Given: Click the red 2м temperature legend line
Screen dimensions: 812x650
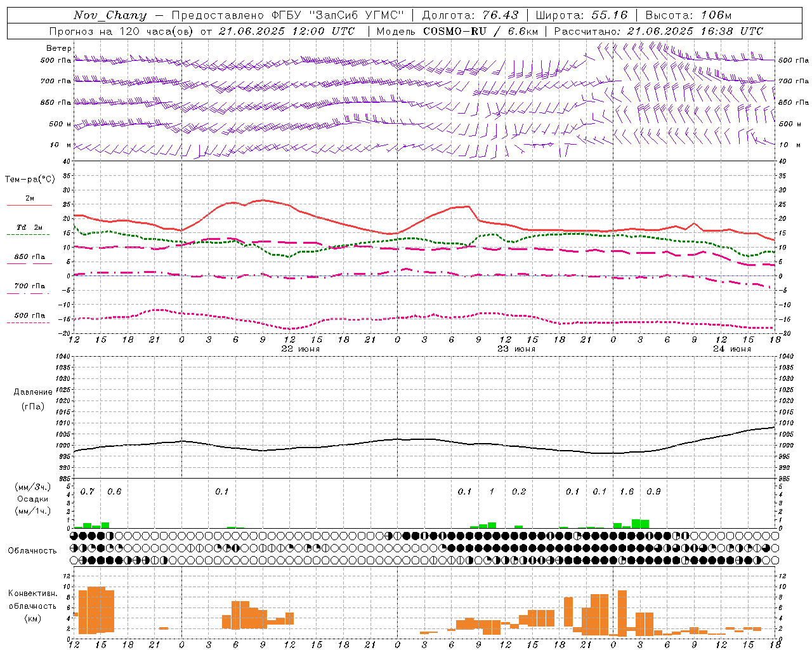Looking at the screenshot, I should tap(29, 205).
